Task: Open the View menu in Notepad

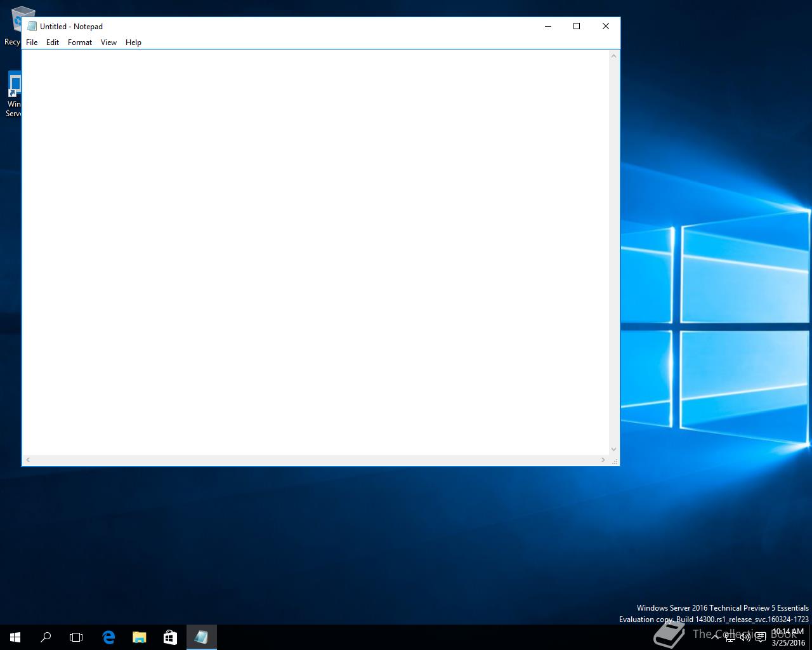Action: coord(108,43)
